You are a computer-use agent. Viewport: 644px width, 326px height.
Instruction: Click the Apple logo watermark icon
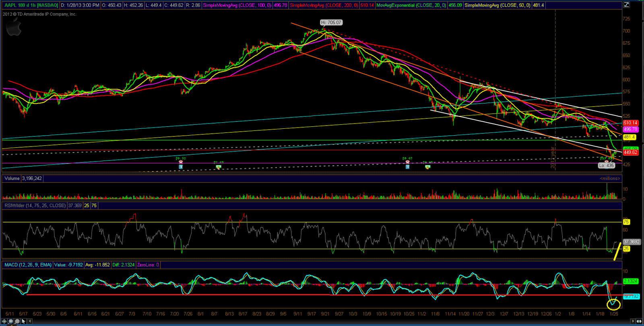pyautogui.click(x=13, y=27)
